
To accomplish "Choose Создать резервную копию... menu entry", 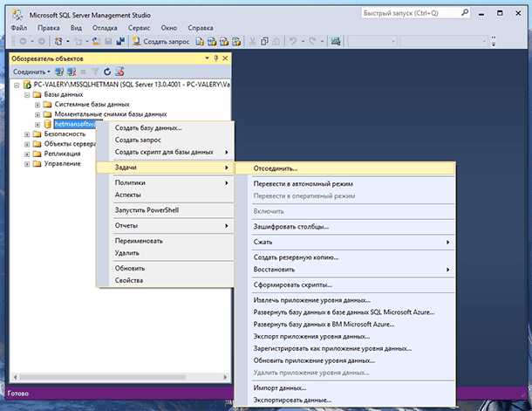I will coord(296,257).
